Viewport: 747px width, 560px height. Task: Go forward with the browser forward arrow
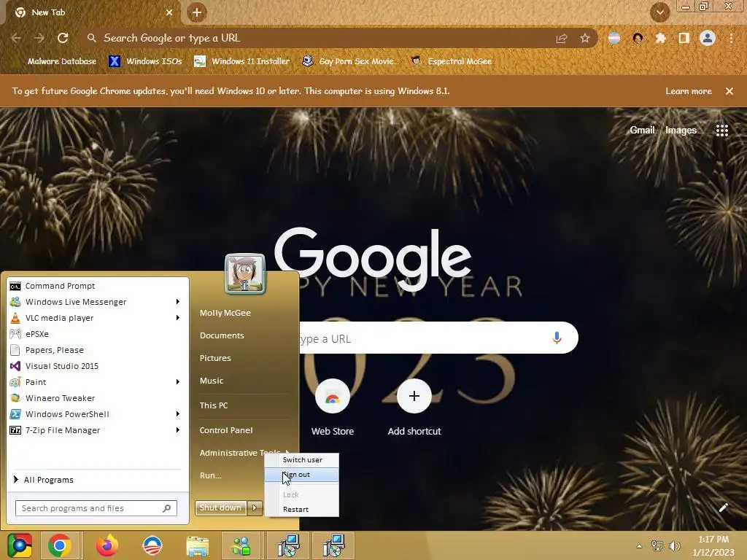tap(39, 38)
